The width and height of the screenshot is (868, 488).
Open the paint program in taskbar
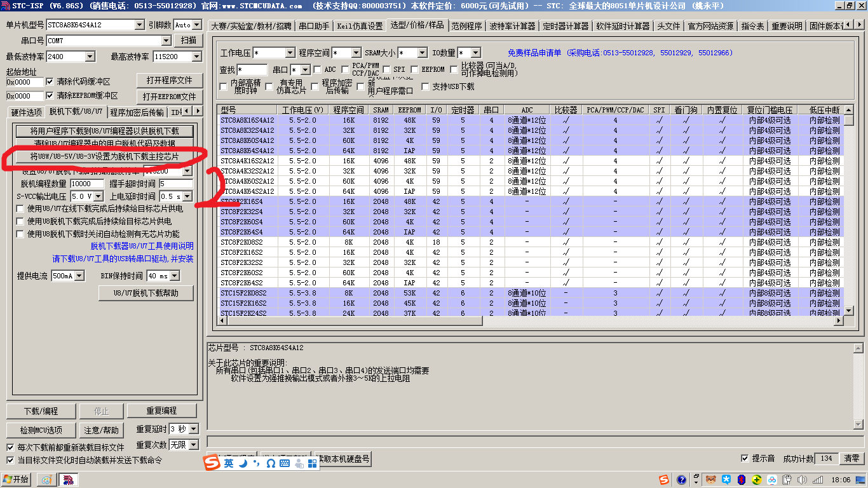pyautogui.click(x=46, y=480)
